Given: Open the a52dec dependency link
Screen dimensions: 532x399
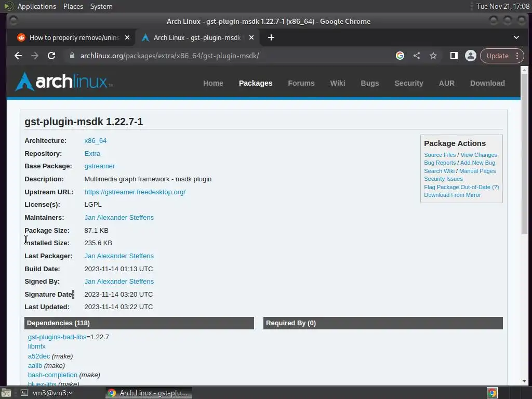Looking at the screenshot, I should (38, 356).
